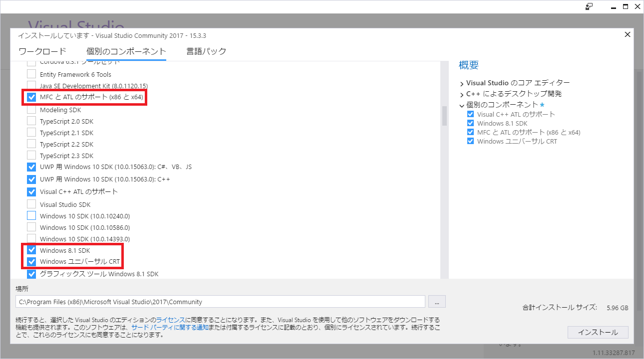Screen dimensions: 644x359
Task: Enable Windows 10 SDK (10.0.10586.0)
Action: pos(31,227)
